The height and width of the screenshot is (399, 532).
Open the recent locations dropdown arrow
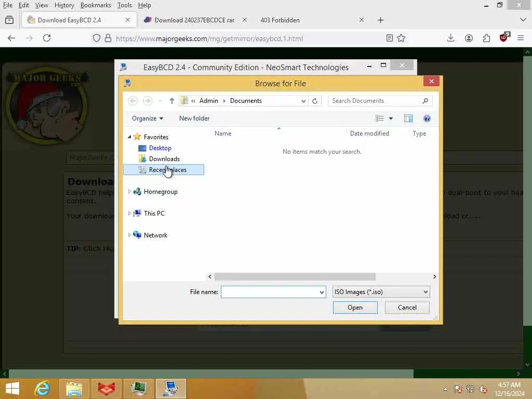click(x=160, y=101)
